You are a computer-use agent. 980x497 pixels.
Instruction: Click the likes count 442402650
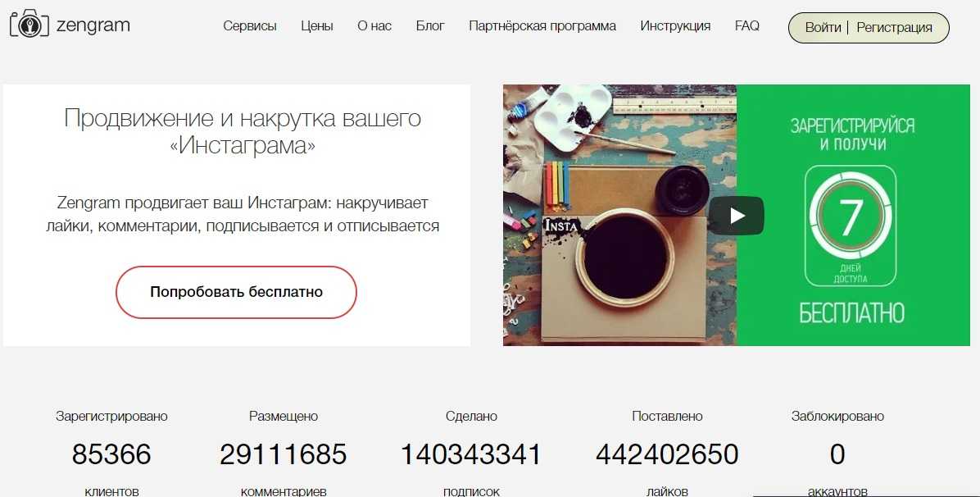(667, 454)
